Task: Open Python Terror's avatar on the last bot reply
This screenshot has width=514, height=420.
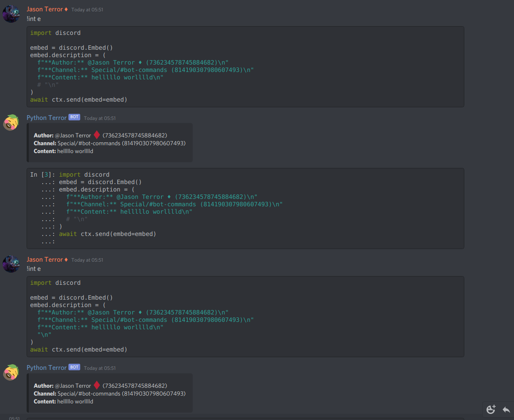Action: pyautogui.click(x=11, y=372)
